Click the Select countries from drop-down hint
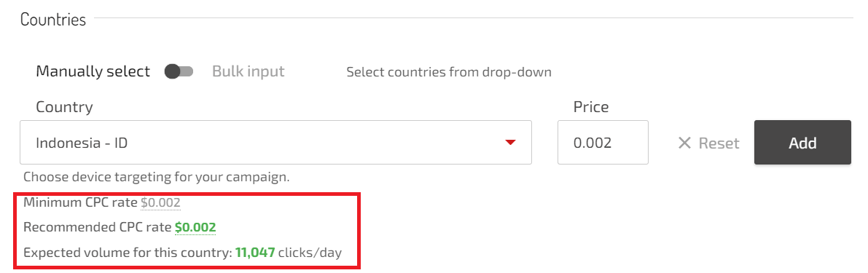Viewport: 868px width, 273px height. click(449, 72)
